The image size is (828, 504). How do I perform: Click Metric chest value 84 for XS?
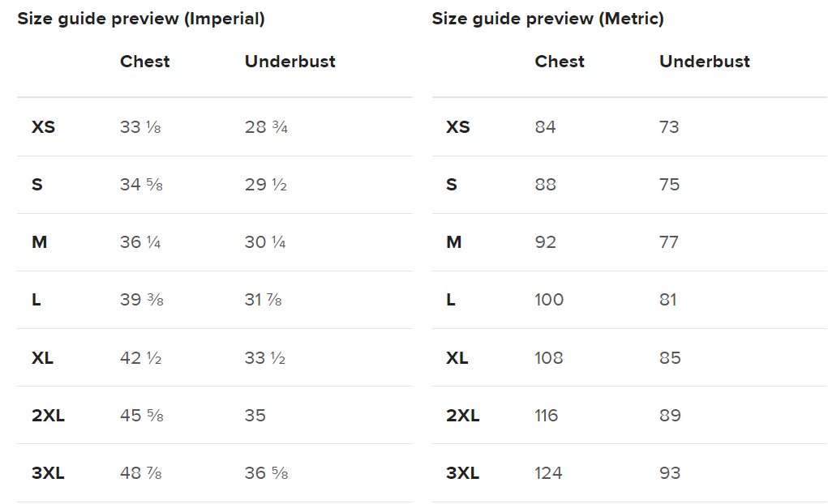pos(545,127)
